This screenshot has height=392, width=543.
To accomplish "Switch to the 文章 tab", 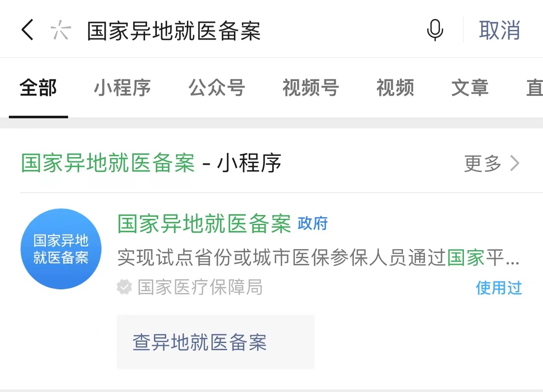I will point(470,88).
